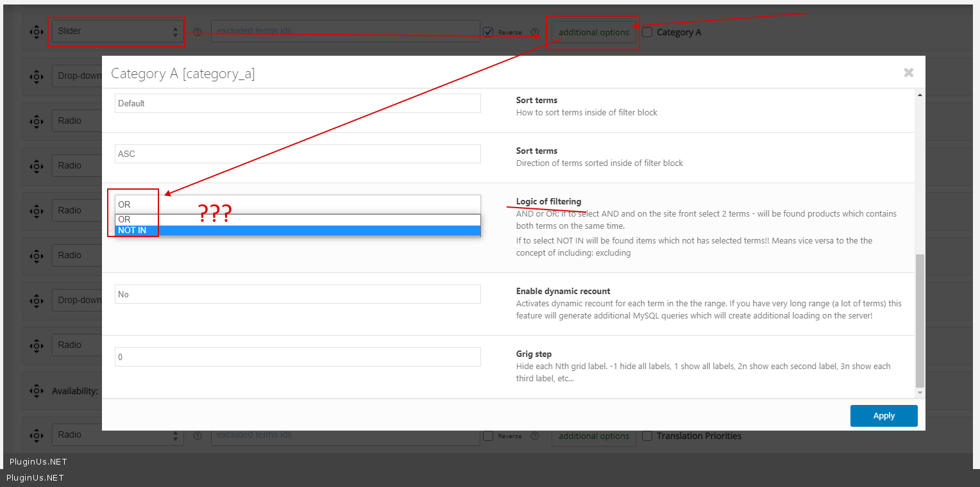Tick the Translation Priorities checkbox
Screen dimensions: 980x487
point(648,436)
